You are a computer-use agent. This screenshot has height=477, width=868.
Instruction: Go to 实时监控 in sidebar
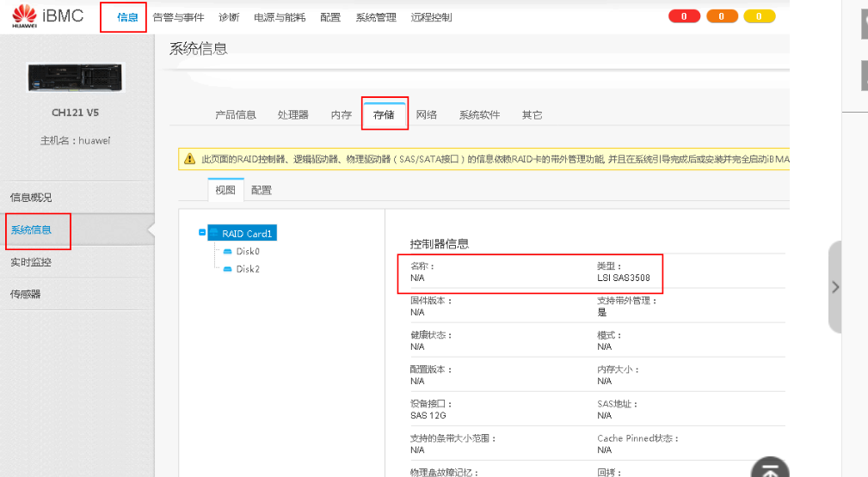click(31, 262)
